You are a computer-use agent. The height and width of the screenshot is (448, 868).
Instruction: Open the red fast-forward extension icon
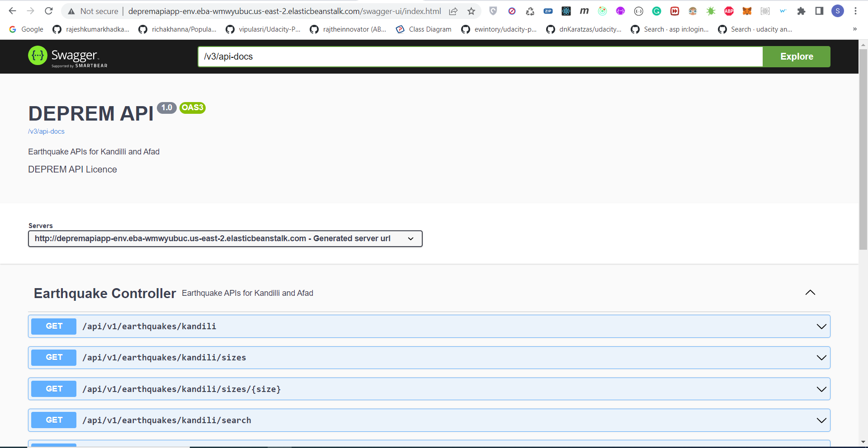[x=675, y=11]
